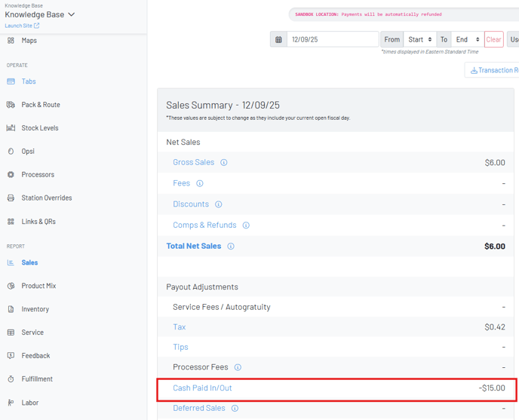Click the info icon next to Gross Sales
Viewport: 519px width, 420px height.
(x=224, y=163)
